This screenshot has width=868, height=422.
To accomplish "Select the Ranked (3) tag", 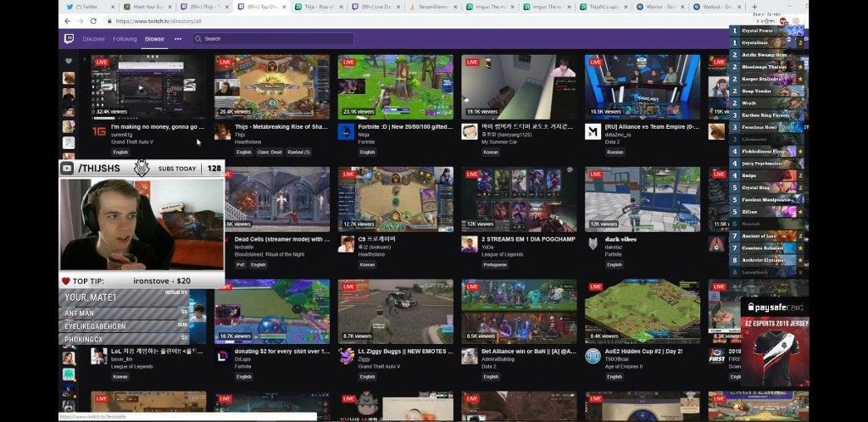I will (x=299, y=152).
